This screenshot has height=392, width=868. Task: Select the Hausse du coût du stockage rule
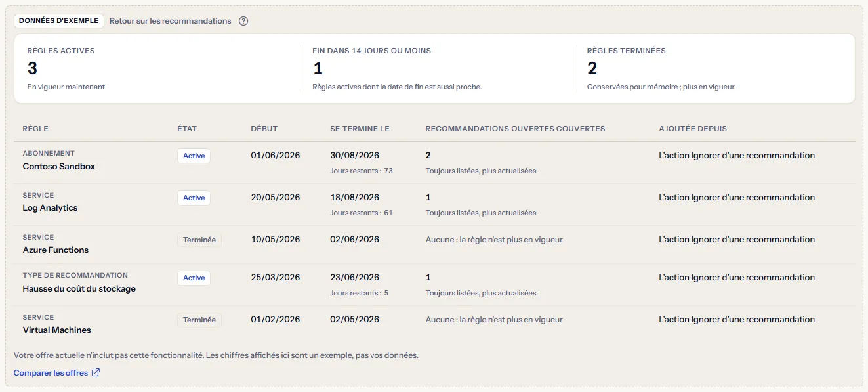click(x=79, y=289)
